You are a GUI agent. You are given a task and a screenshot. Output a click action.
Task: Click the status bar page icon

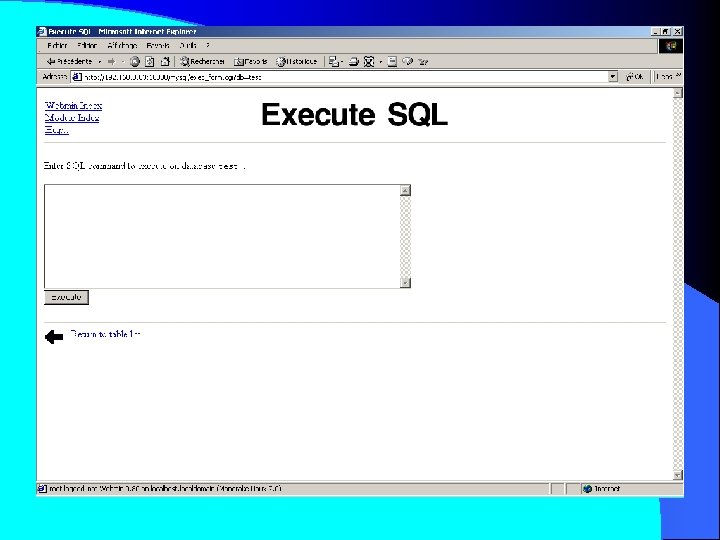(x=42, y=489)
